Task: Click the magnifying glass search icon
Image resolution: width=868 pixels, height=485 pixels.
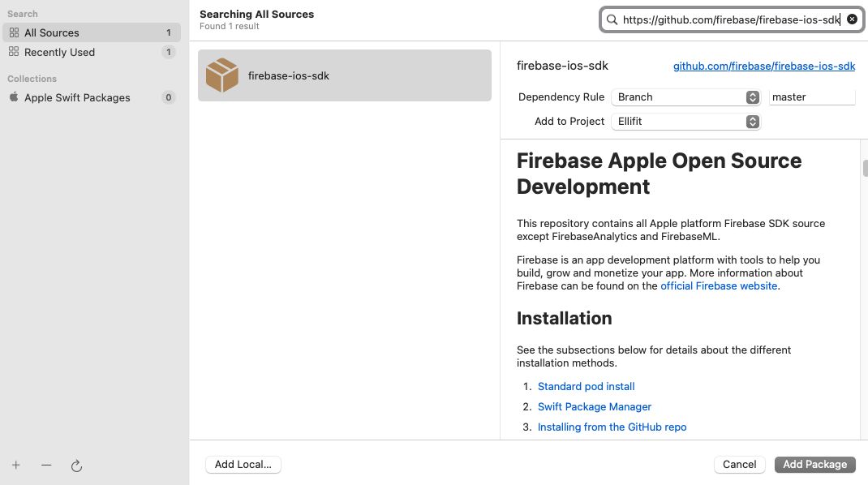Action: point(612,19)
